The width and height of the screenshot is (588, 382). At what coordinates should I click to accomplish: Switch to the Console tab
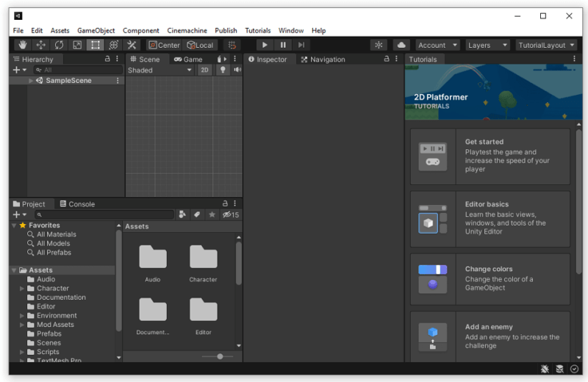click(77, 204)
